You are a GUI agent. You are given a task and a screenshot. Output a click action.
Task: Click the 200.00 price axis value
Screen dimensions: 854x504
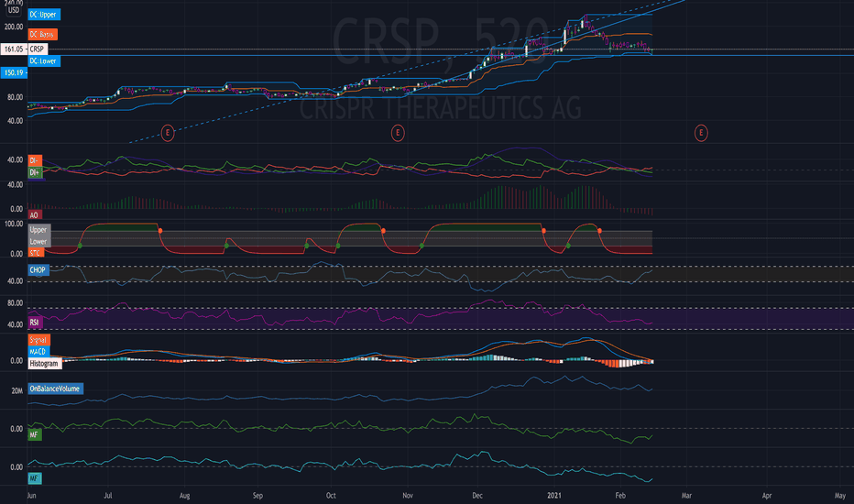click(14, 27)
